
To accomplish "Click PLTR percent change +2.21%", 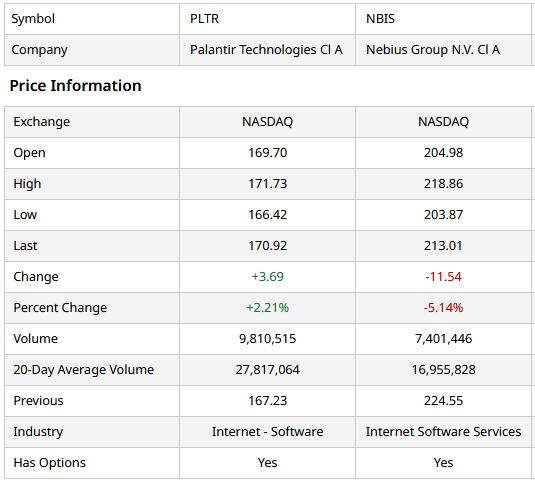I will click(268, 308).
